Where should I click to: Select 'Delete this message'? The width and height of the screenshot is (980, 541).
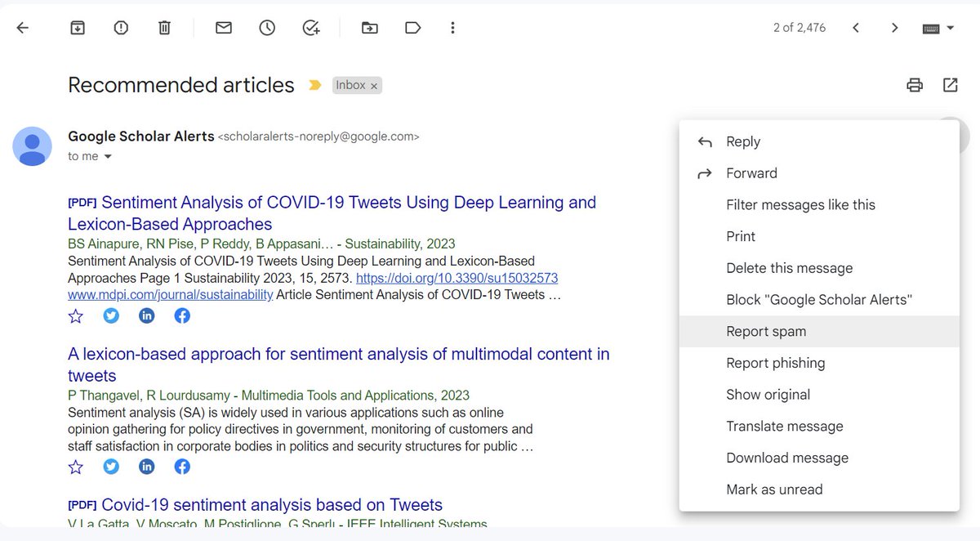click(819, 268)
